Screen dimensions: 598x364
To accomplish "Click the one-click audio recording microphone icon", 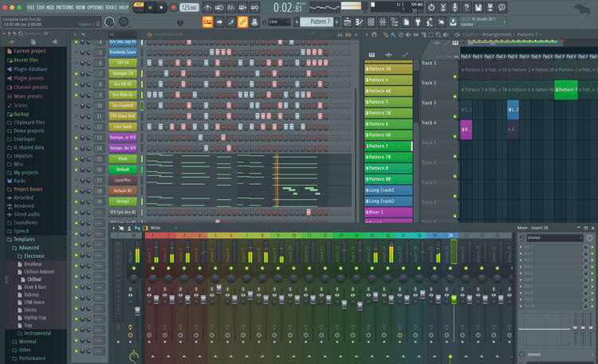I will 455,7.
